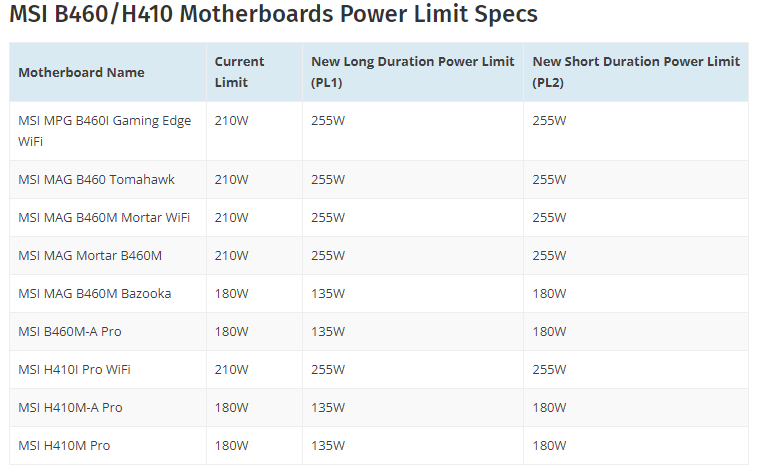
Task: Select the 135W PL1 value for B460M Bazooka
Action: [328, 294]
